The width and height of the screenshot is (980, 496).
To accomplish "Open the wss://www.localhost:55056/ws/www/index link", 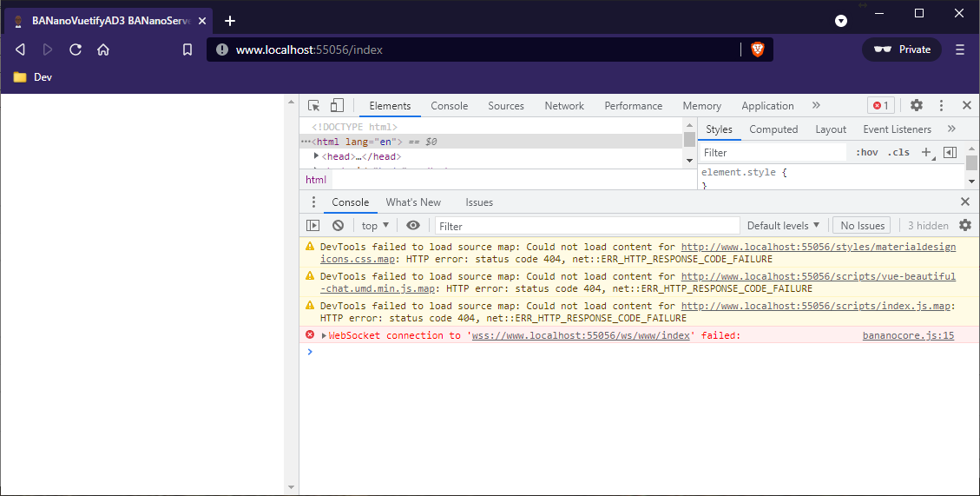I will [x=581, y=335].
